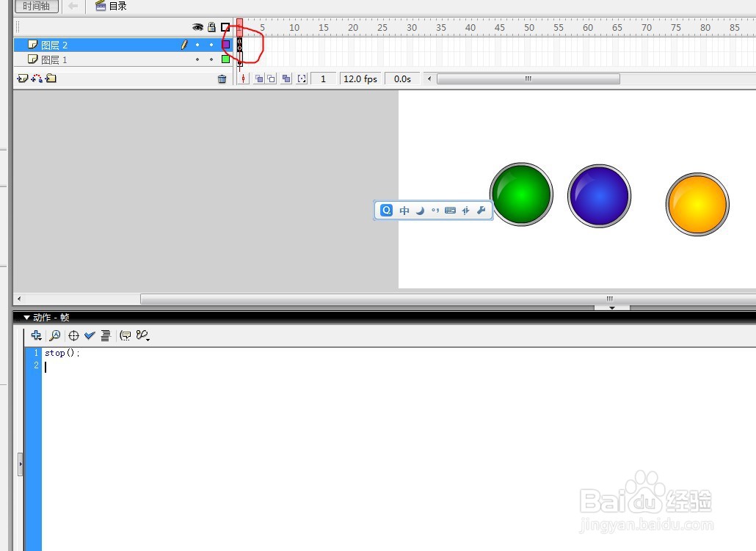The width and height of the screenshot is (756, 551).
Task: Toggle visibility dot of 图层 1
Action: point(197,59)
